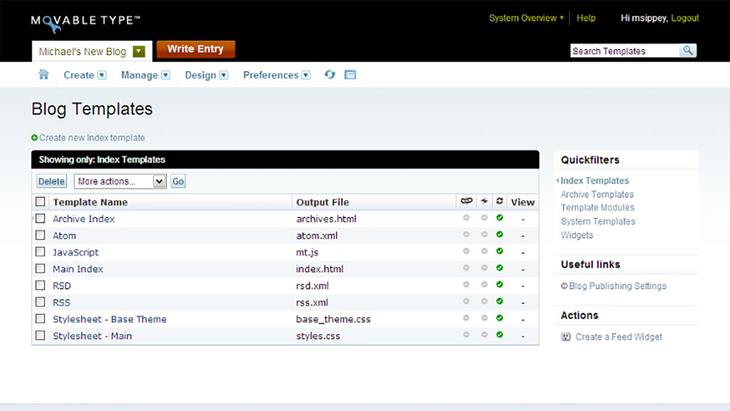730x411 pixels.
Task: Click grey linked-file dot for Main Index
Action: [466, 268]
